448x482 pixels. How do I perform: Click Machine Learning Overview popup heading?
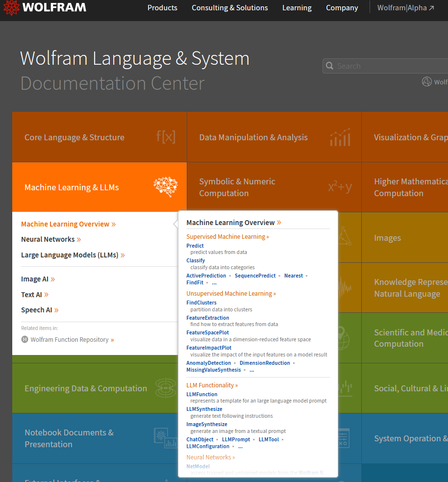point(234,223)
